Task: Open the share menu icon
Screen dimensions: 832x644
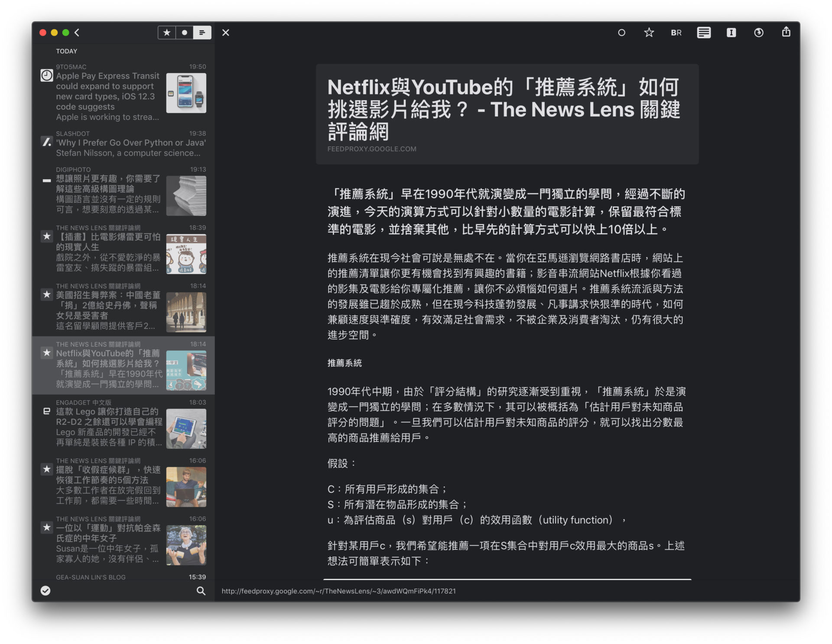Action: coord(786,32)
